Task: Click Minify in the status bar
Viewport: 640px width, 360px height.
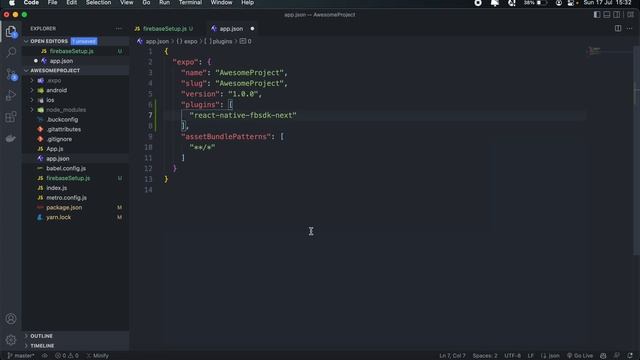Action: click(98, 356)
